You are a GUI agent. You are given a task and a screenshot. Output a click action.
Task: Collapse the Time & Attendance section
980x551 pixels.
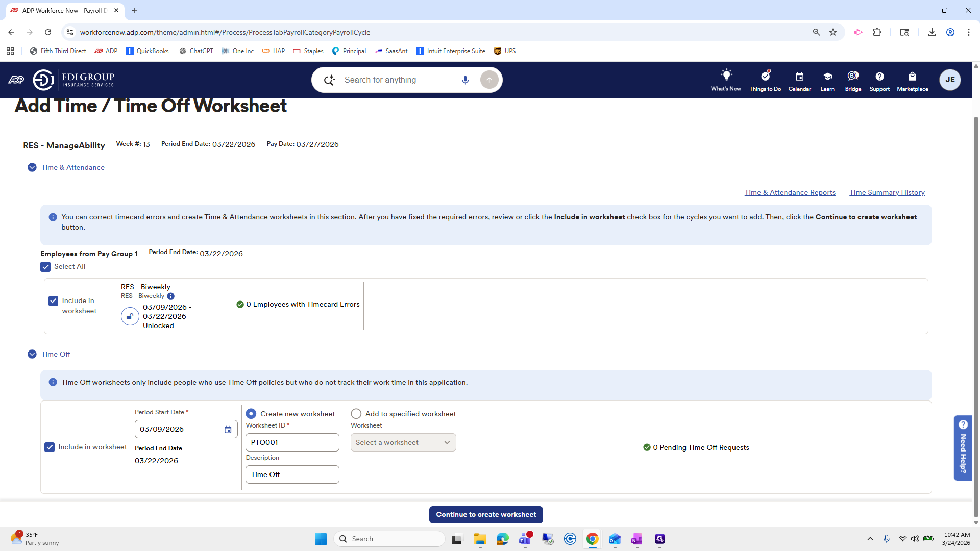pos(32,167)
